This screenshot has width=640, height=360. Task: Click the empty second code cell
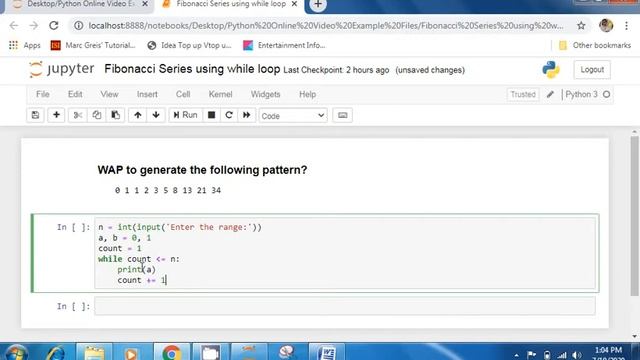345,306
